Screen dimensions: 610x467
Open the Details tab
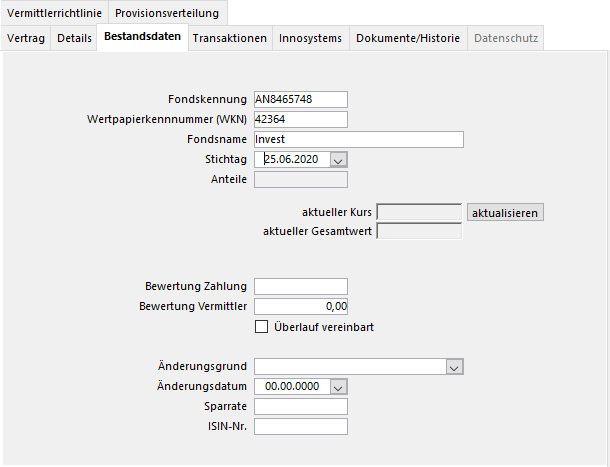pos(74,39)
